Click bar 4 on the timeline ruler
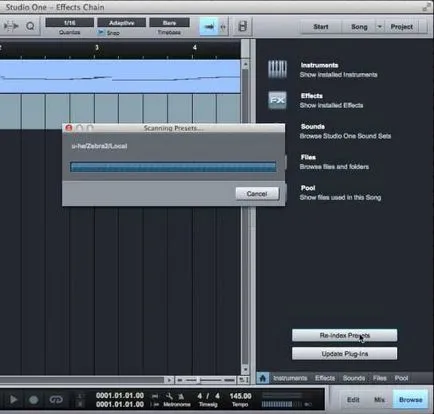The width and height of the screenshot is (434, 414). (194, 48)
